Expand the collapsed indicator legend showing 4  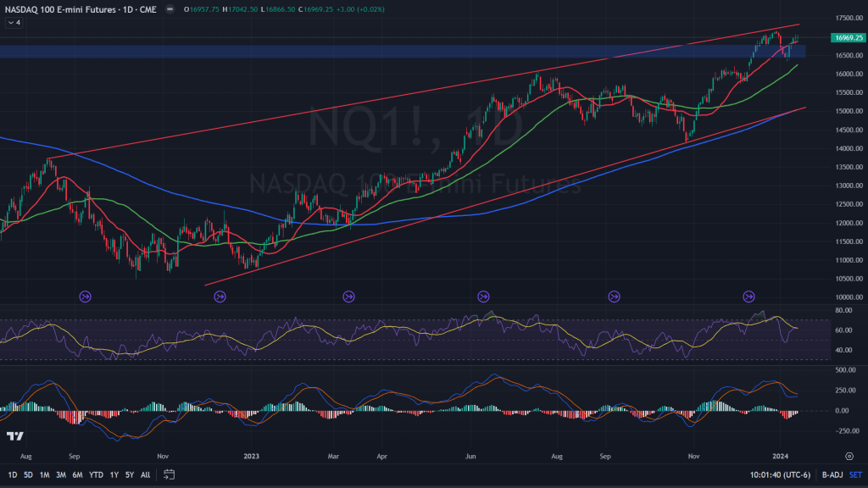[13, 22]
